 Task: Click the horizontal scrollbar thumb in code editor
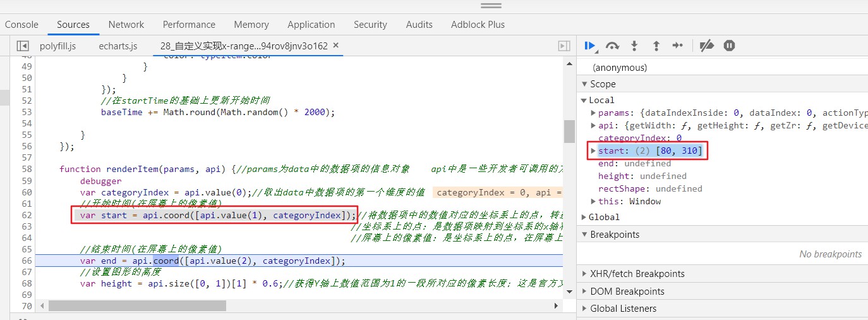point(137,305)
